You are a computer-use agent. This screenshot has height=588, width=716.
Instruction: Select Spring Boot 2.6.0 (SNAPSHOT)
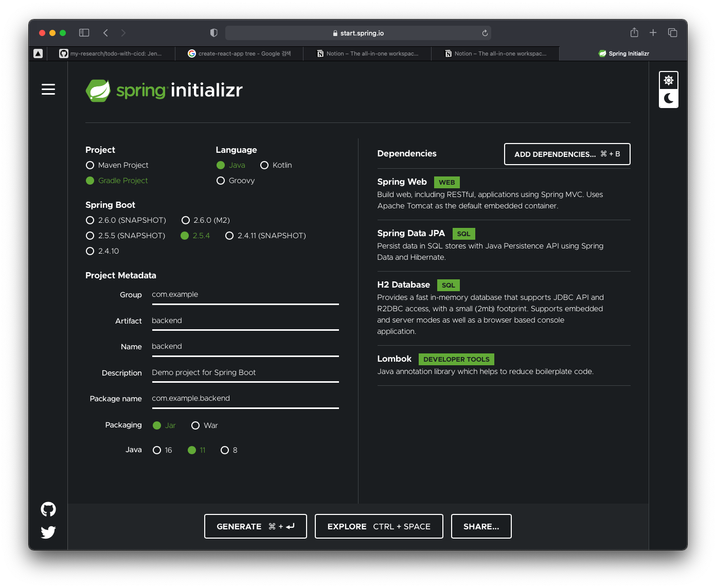point(126,220)
